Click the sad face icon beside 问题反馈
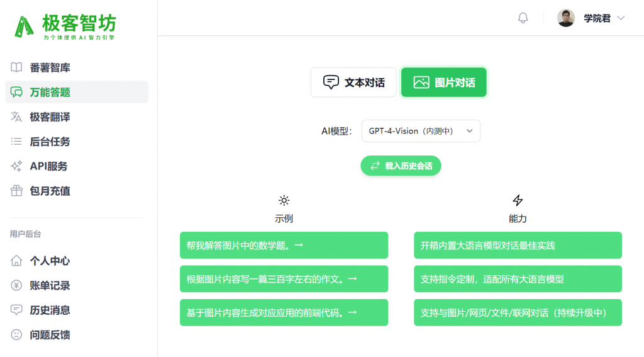Image resolution: width=644 pixels, height=357 pixels. click(x=16, y=335)
